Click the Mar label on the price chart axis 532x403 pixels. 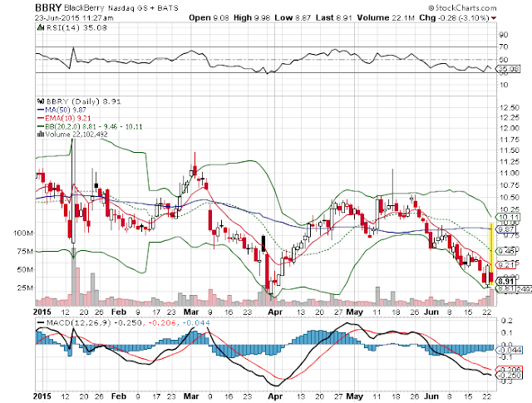point(191,312)
